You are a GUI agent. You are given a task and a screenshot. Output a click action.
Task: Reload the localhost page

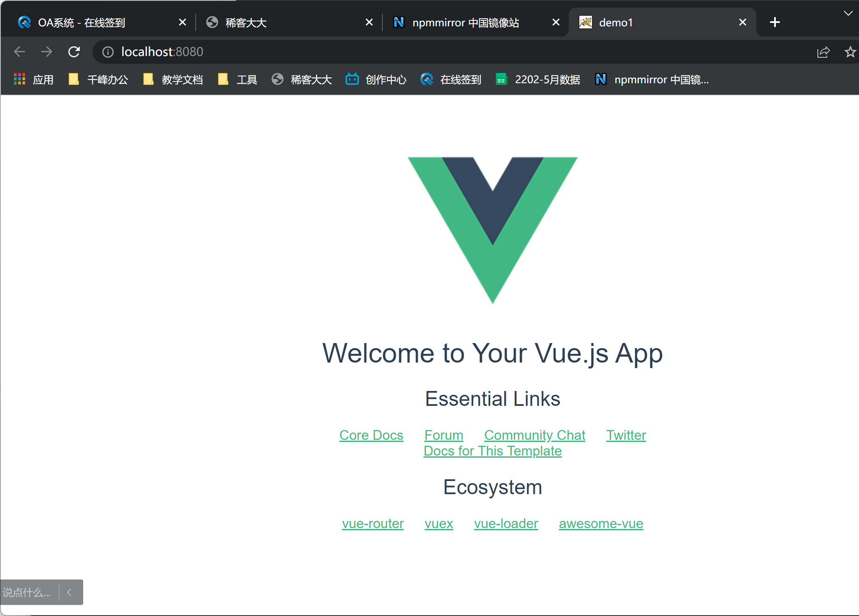pyautogui.click(x=74, y=52)
